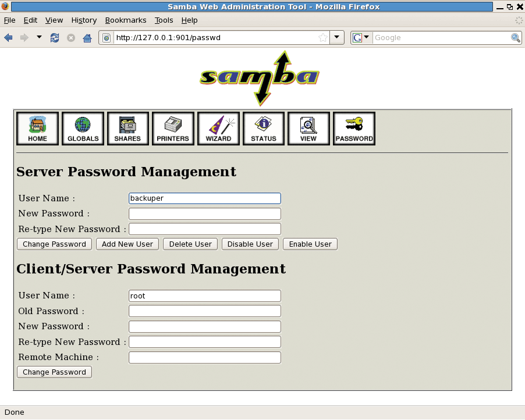Minimize the Firefox window
The width and height of the screenshot is (525, 420).
pos(500,8)
